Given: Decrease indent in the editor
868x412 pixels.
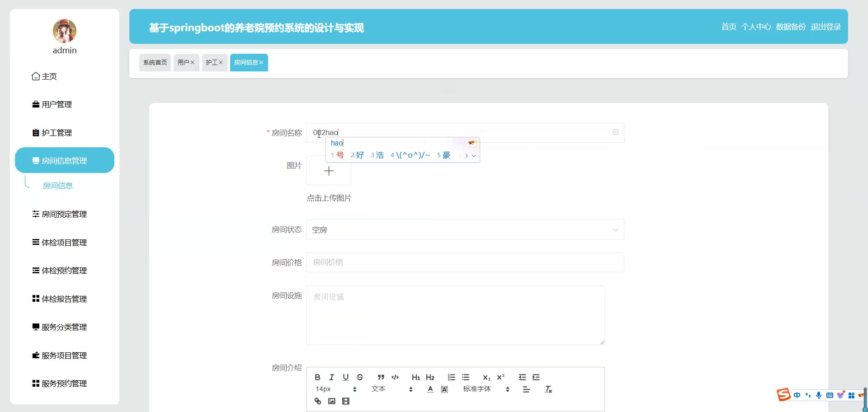Looking at the screenshot, I should (x=522, y=377).
